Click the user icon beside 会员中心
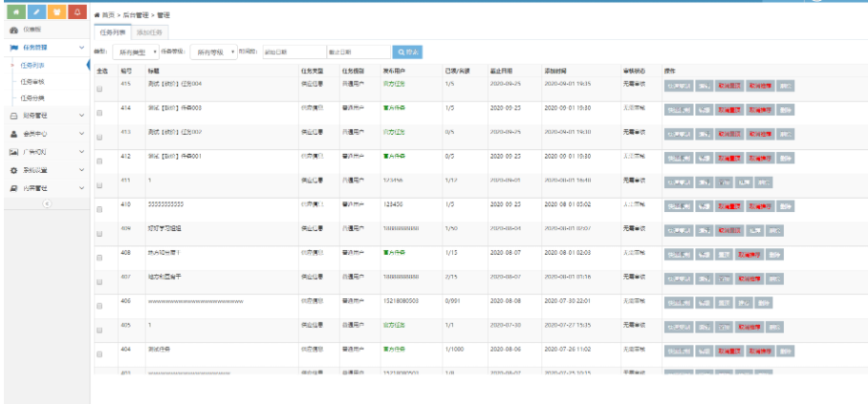This screenshot has height=404, width=868. pyautogui.click(x=14, y=134)
